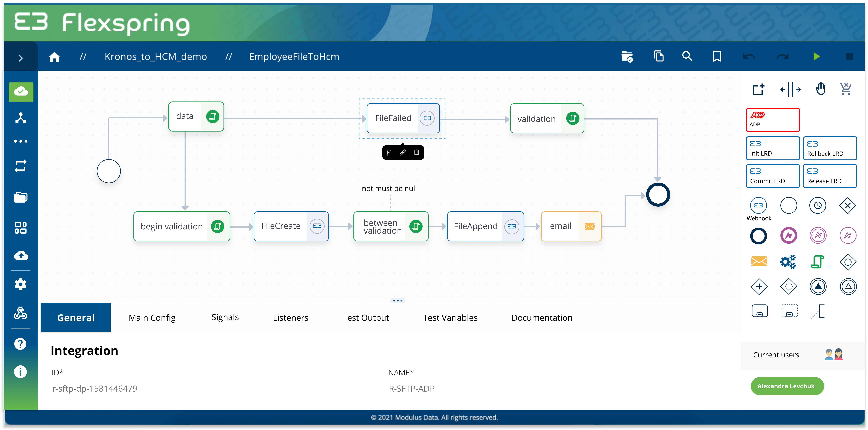The width and height of the screenshot is (868, 430).
Task: Open settings gear in sidebar
Action: (21, 285)
